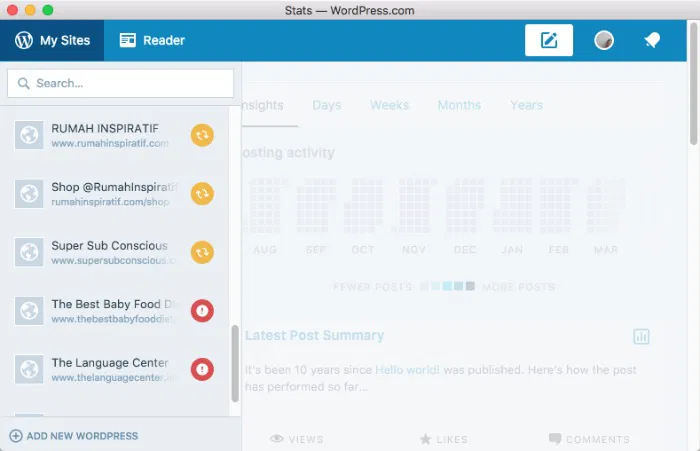The height and width of the screenshot is (451, 700).
Task: Click globe icon of Shop @RumahInspiratif
Action: click(x=29, y=194)
